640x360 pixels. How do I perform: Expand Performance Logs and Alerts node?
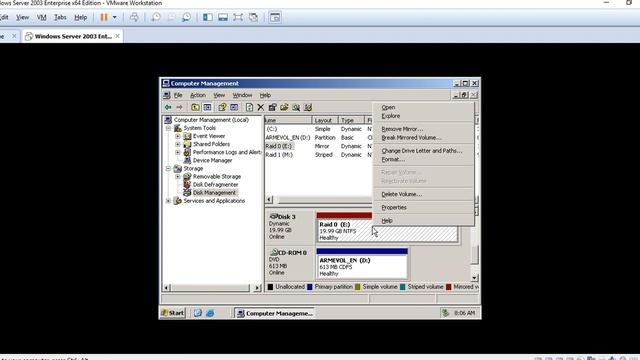point(178,152)
